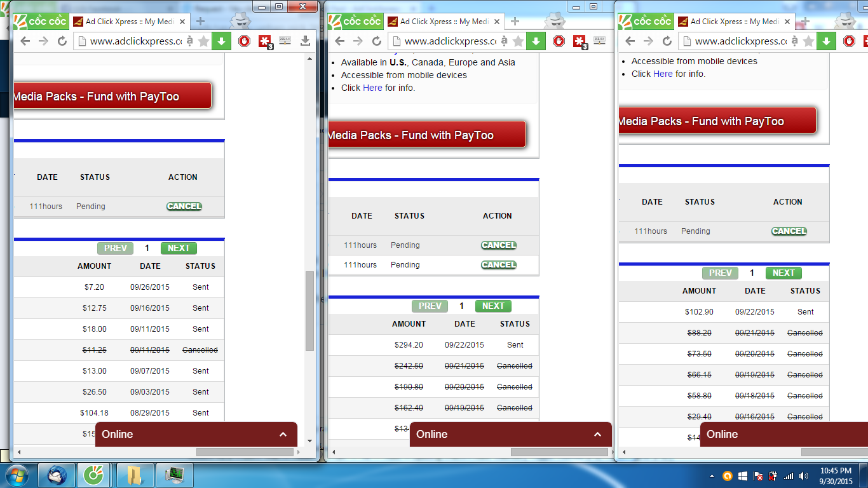868x488 pixels.
Task: Click the green download arrow in middle window
Action: (536, 41)
